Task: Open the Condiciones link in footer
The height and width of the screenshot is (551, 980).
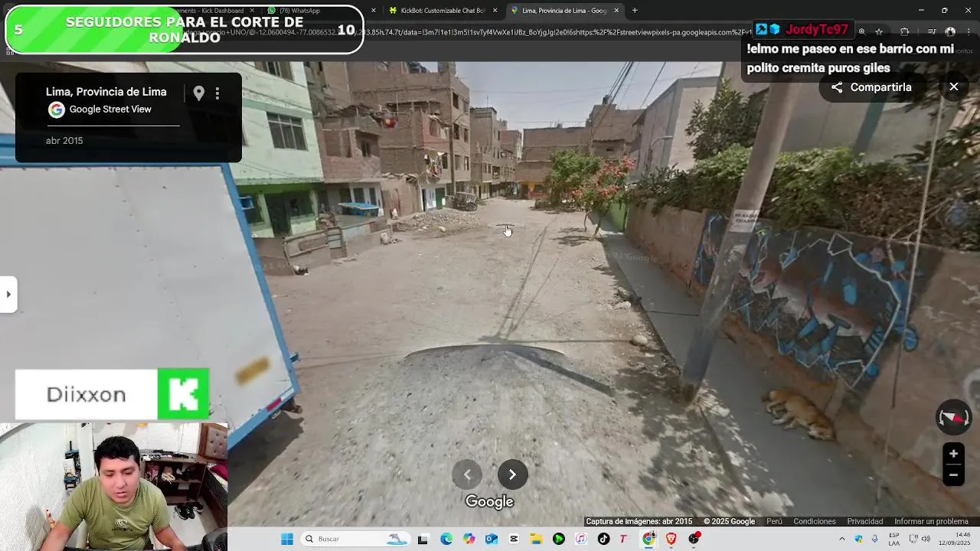Action: coord(815,521)
